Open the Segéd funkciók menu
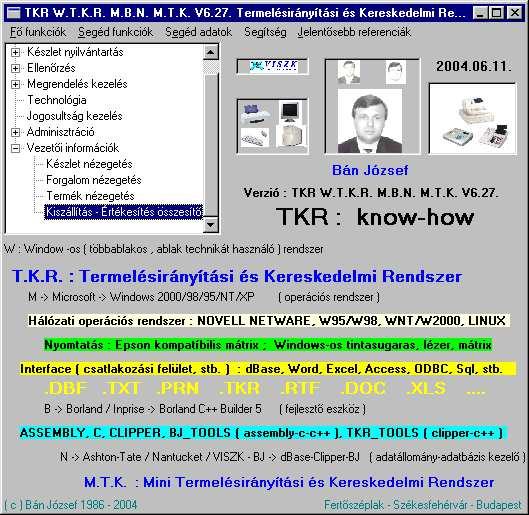The image size is (529, 515). (115, 32)
